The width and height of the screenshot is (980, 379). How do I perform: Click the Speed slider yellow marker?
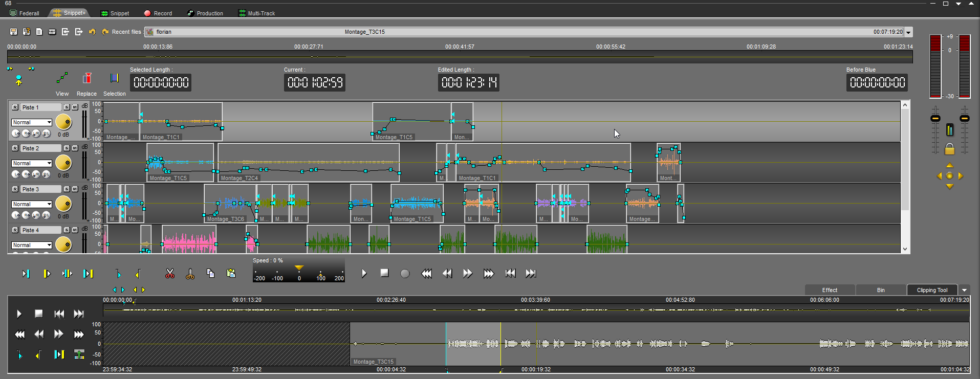tap(299, 268)
